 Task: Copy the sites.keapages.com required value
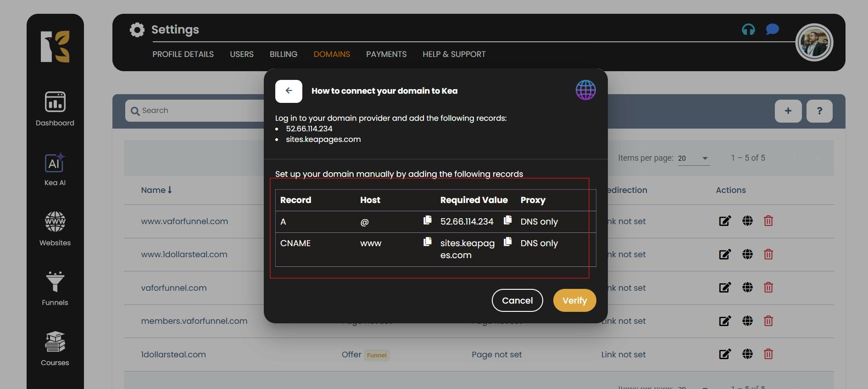click(x=507, y=242)
